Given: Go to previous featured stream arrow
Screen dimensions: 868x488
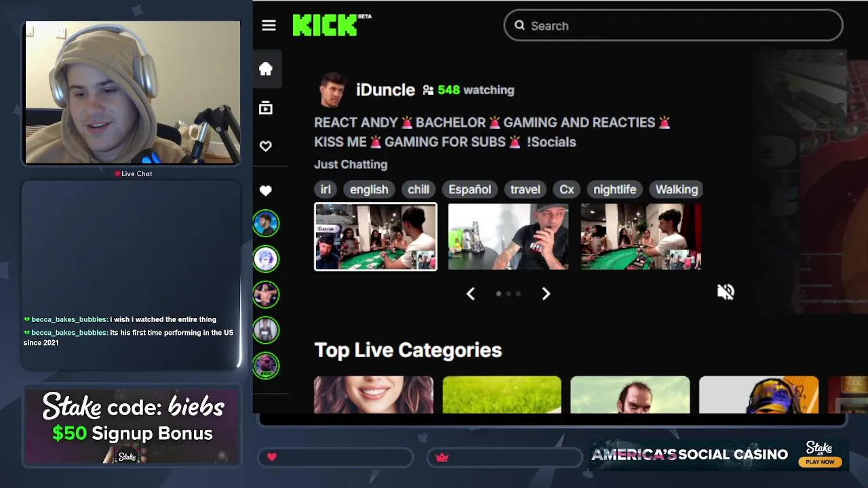Looking at the screenshot, I should (x=471, y=293).
